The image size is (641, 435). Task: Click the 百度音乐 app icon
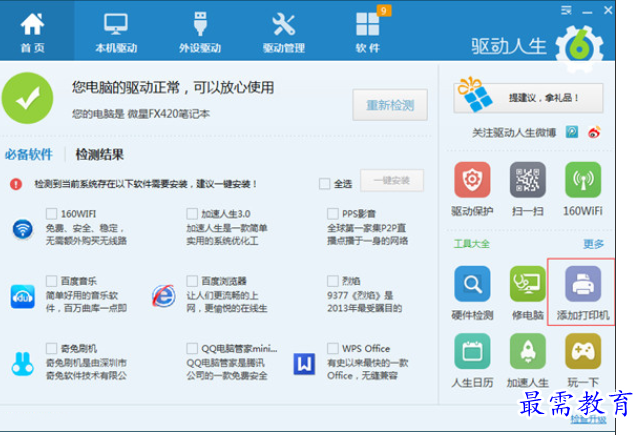pyautogui.click(x=22, y=296)
